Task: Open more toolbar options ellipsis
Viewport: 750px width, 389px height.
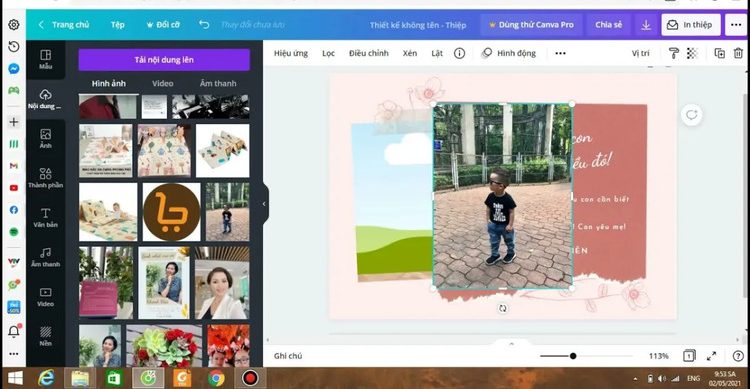Action: [x=560, y=53]
